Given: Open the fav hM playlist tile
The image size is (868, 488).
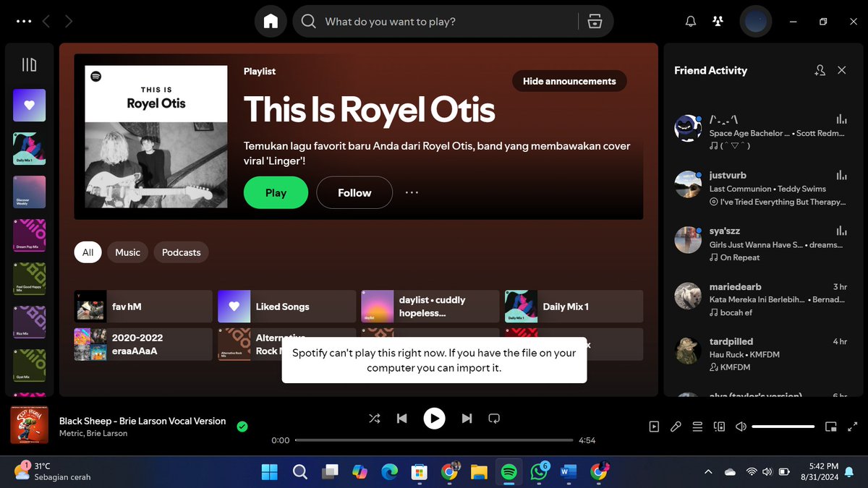Looking at the screenshot, I should (x=143, y=307).
